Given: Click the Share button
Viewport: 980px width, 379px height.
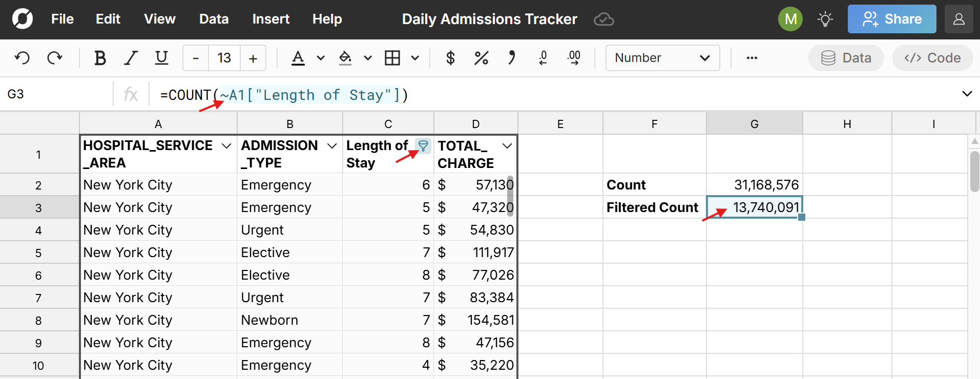Looking at the screenshot, I should click(892, 19).
